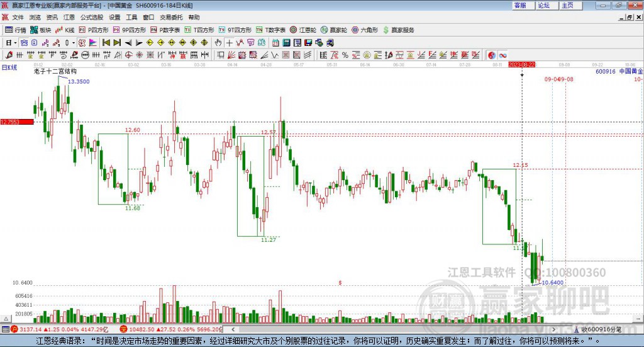The image size is (644, 347).
Task: Click the highlighted 2023-08-22 date marker
Action: tap(521, 65)
